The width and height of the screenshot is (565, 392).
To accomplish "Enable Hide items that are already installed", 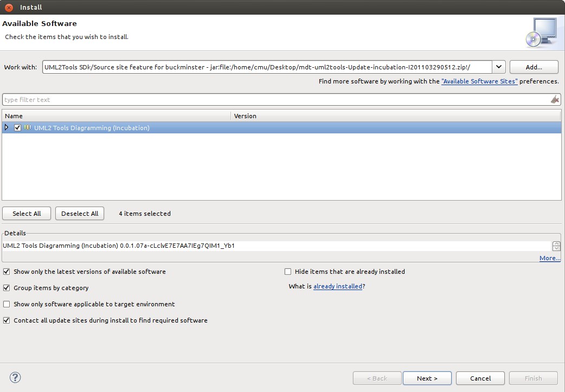I will (288, 272).
